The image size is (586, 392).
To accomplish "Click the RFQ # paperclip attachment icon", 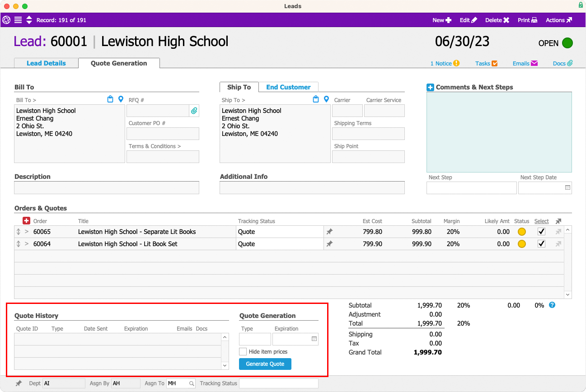I will click(194, 111).
